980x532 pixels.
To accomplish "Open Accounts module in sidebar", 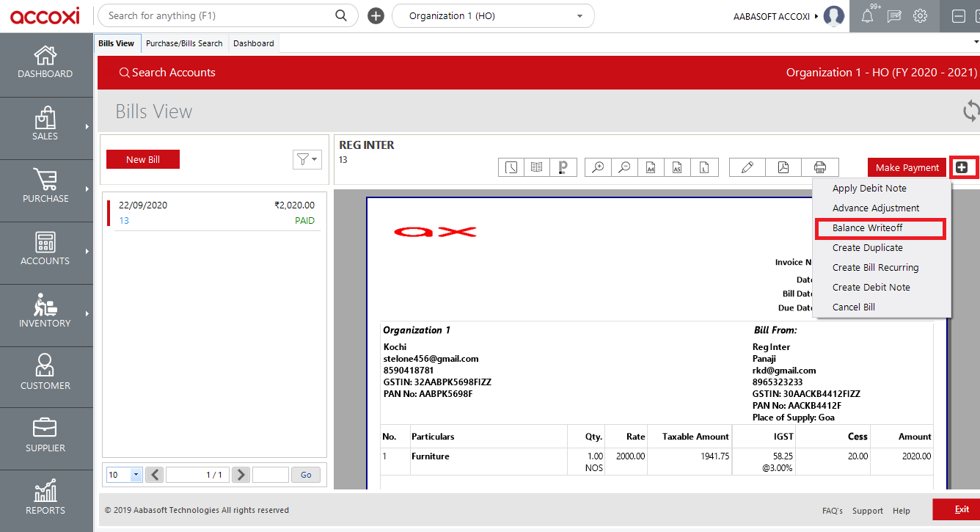I will tap(45, 251).
